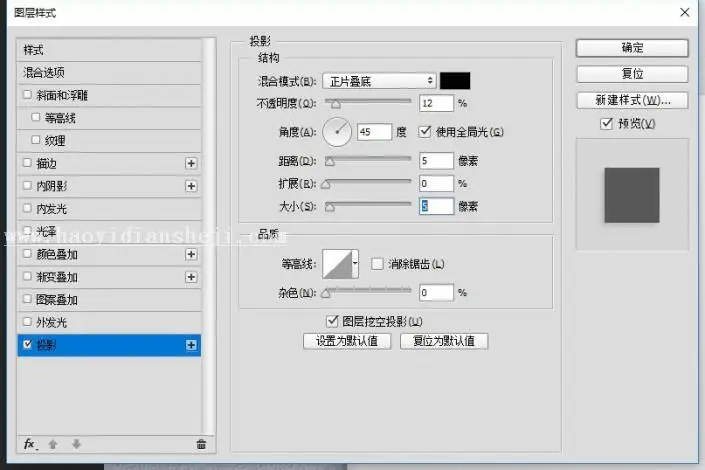Click the 不透明度 value field showing 12

pos(436,103)
